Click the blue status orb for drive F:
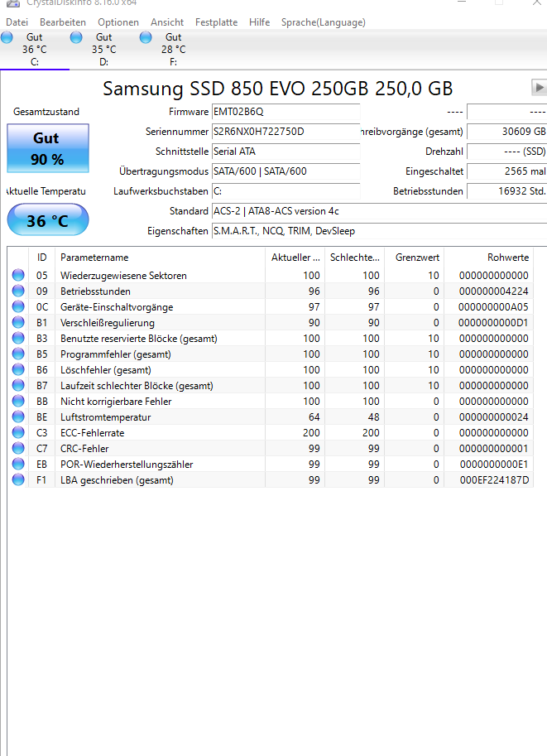Screen dimensions: 547x756 [x=146, y=37]
